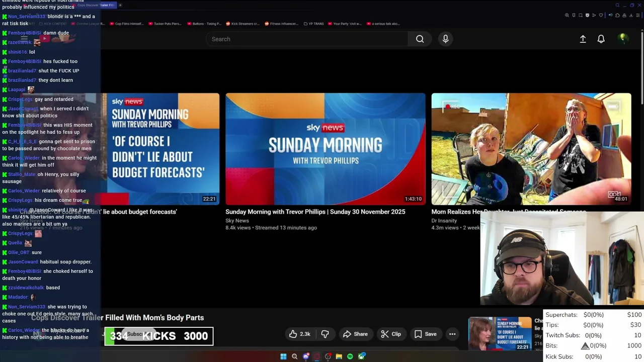644x362 pixels.
Task: Click the browser search tabs magnifier icon
Action: tap(617, 5)
